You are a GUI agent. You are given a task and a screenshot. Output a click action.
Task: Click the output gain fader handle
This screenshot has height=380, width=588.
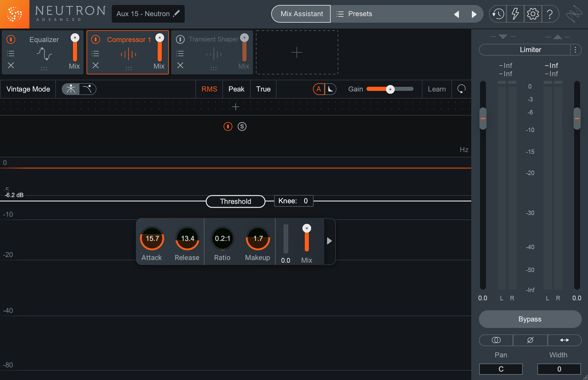(577, 119)
